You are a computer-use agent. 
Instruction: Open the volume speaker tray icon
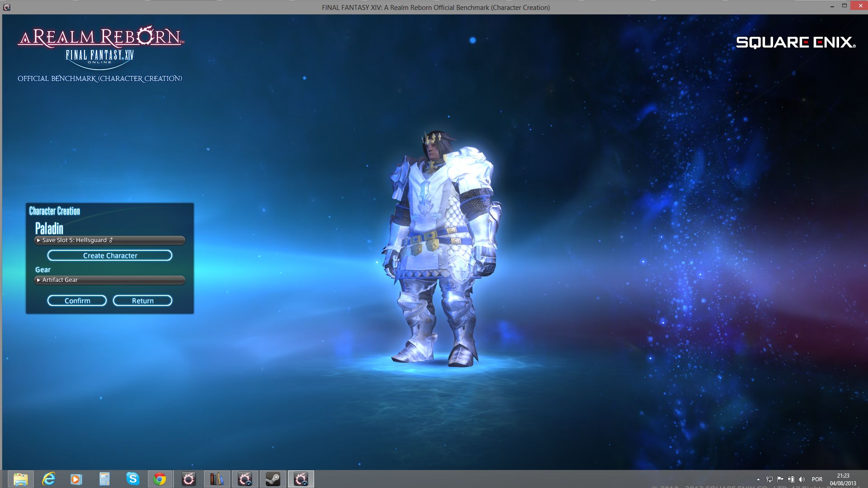pyautogui.click(x=802, y=479)
